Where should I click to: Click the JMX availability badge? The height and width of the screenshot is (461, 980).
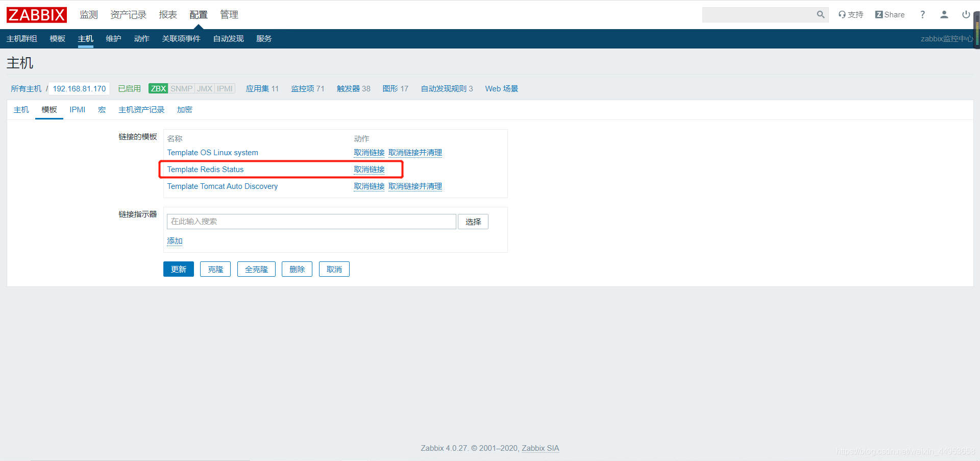tap(205, 89)
